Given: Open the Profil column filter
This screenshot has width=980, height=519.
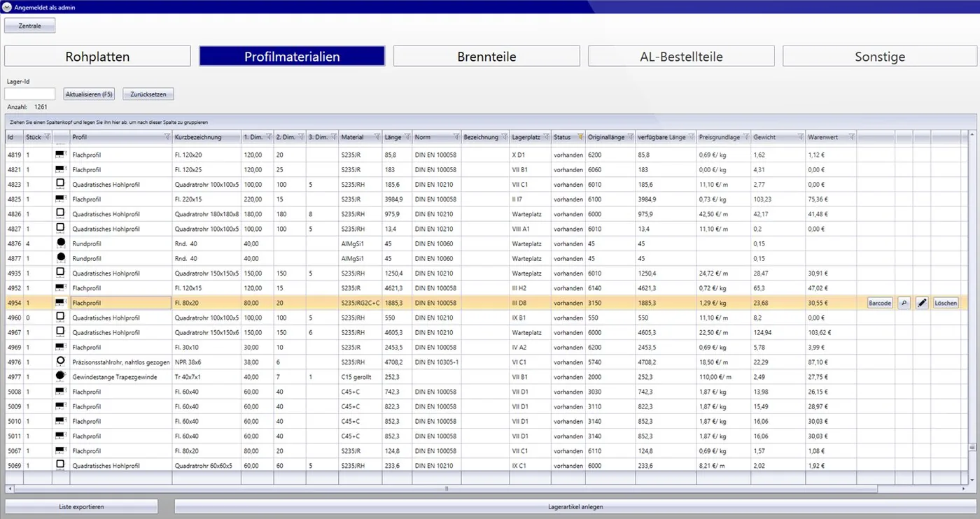Looking at the screenshot, I should (x=167, y=137).
